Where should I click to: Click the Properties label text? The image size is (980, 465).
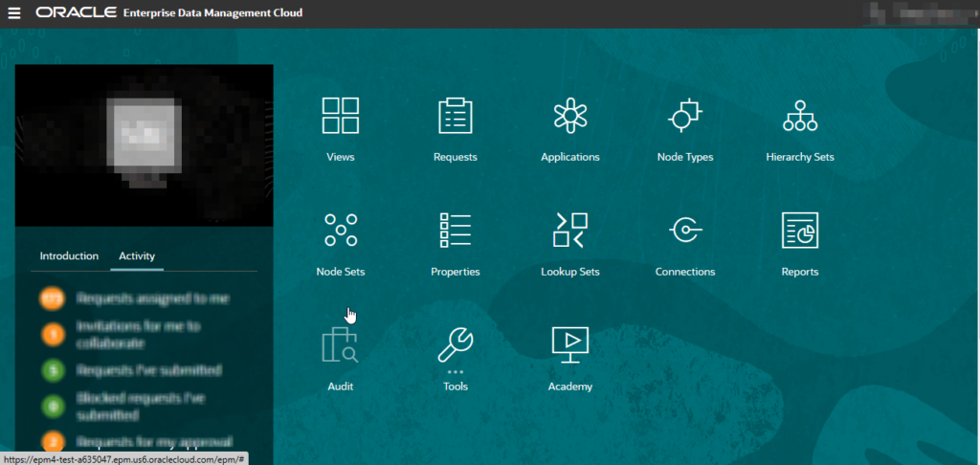[x=455, y=272]
